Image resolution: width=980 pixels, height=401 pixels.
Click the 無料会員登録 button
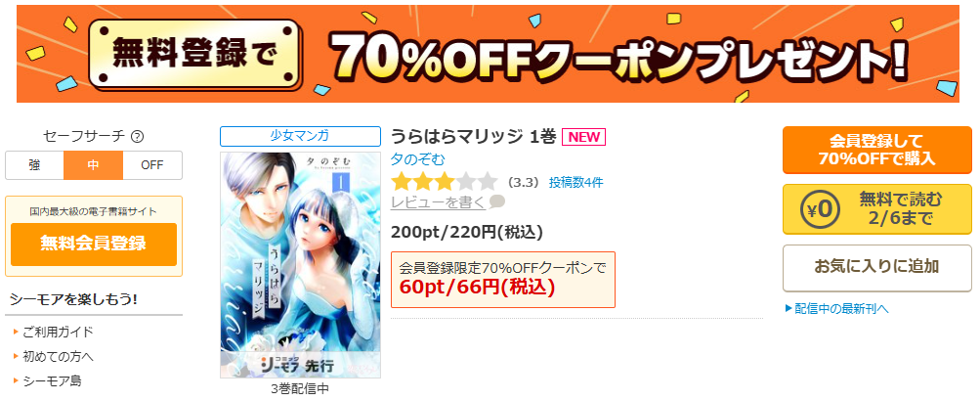[94, 244]
